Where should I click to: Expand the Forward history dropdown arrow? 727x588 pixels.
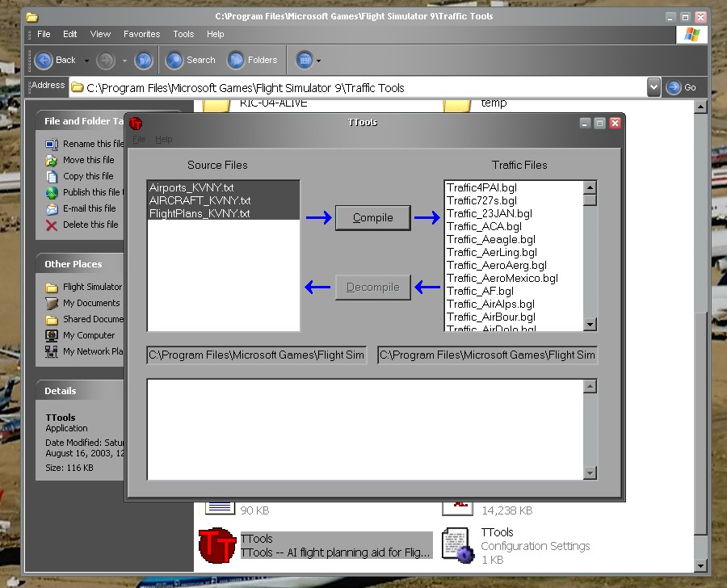click(x=124, y=61)
